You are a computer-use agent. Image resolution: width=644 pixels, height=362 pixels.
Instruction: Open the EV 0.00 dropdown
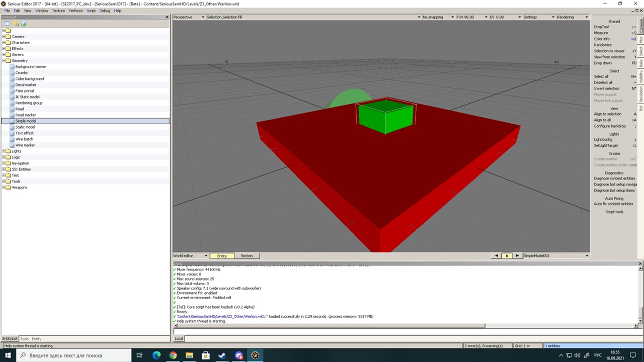click(505, 17)
